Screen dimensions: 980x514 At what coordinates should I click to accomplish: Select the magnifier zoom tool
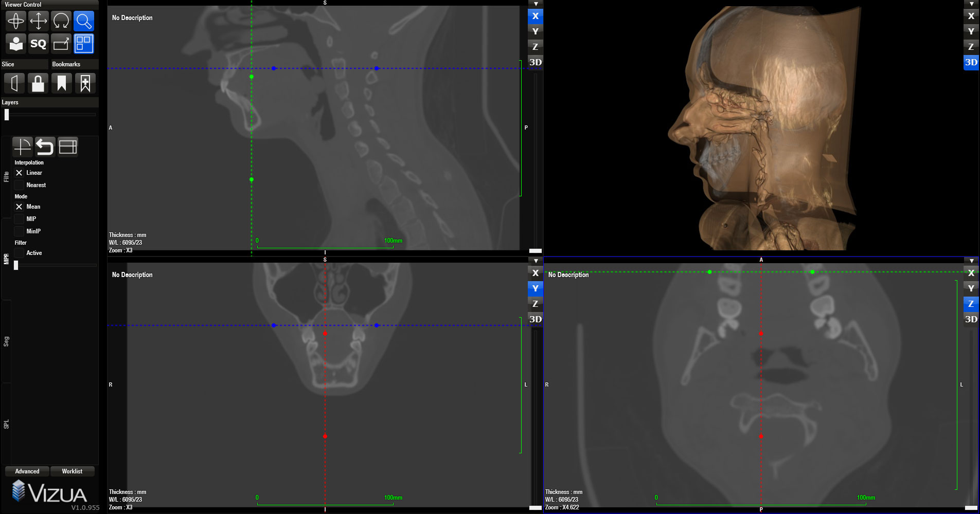tap(83, 21)
